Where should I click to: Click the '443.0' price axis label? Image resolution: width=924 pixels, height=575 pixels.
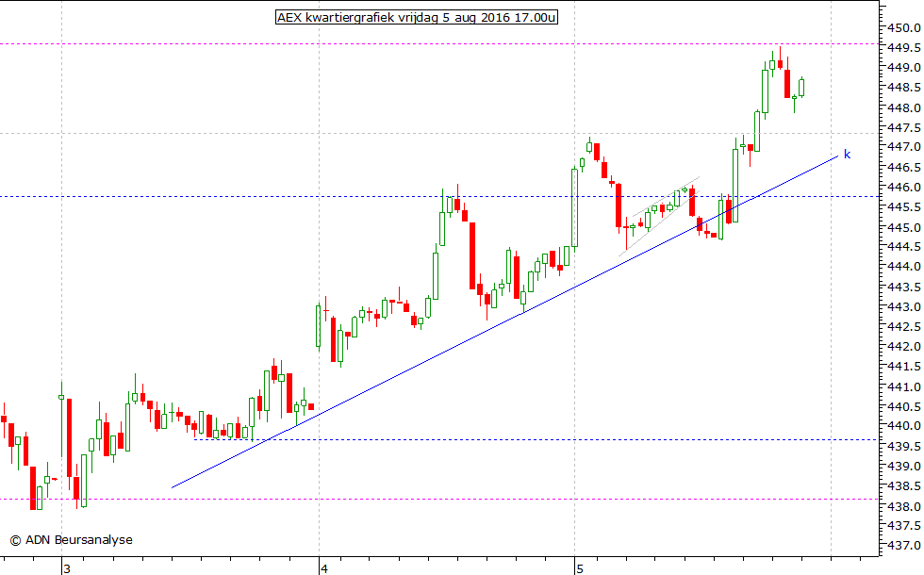[x=904, y=307]
